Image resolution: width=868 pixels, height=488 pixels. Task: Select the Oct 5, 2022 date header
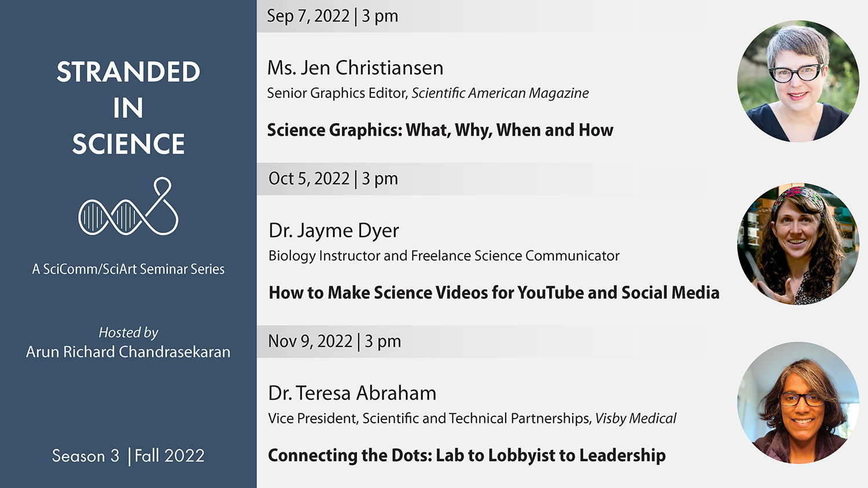333,179
